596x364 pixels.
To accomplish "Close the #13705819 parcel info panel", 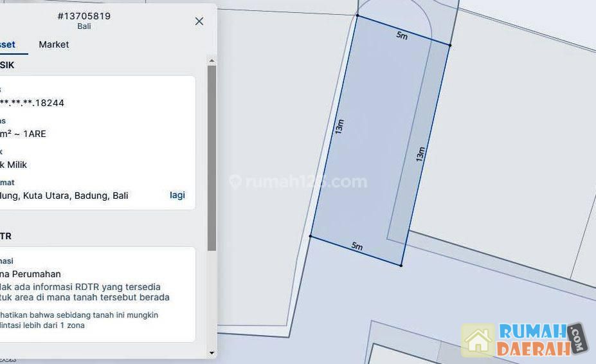I will click(x=199, y=21).
